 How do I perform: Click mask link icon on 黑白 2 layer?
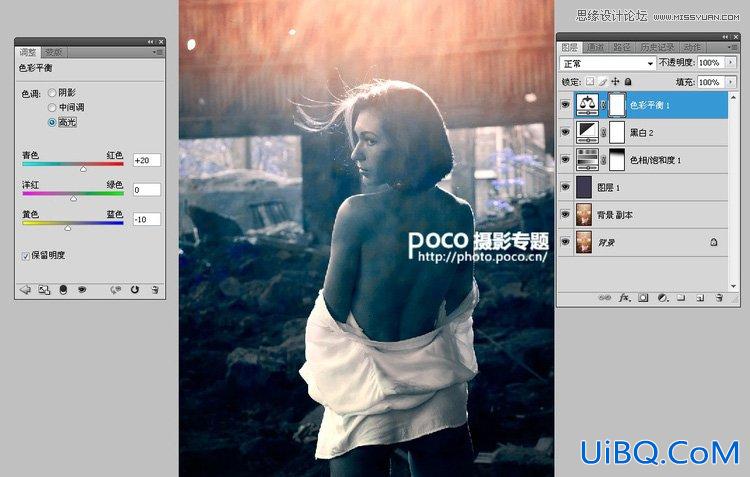coord(604,133)
